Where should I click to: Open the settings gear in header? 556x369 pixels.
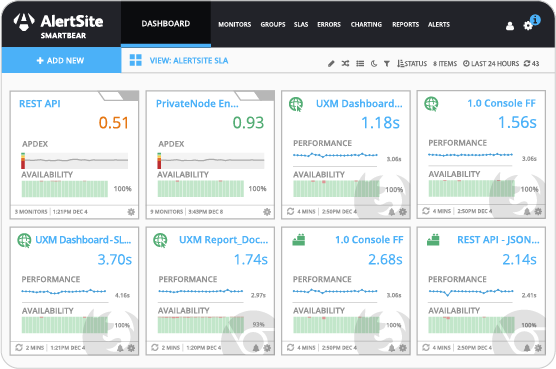tap(528, 26)
